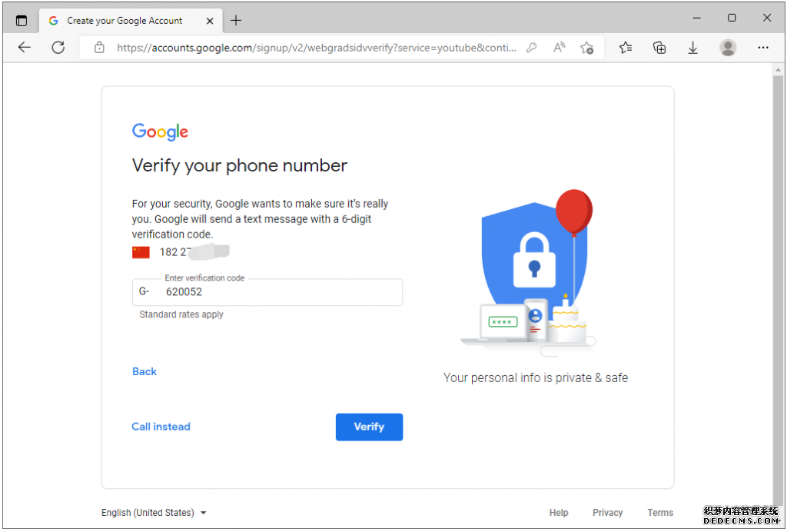Open the tab actions menu icon

(21, 21)
